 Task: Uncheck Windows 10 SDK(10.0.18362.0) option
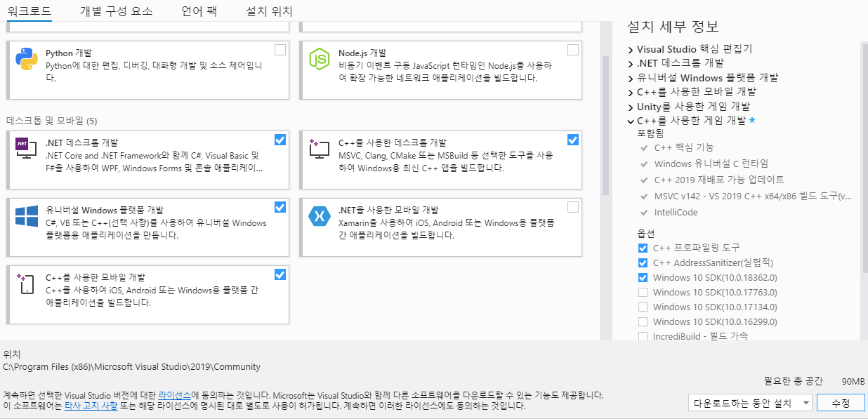click(x=643, y=277)
